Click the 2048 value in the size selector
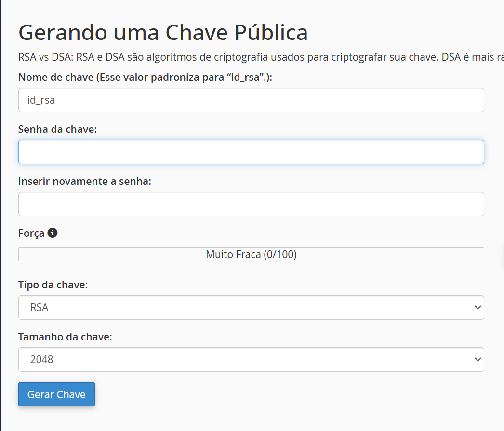This screenshot has width=504, height=431. pos(43,359)
